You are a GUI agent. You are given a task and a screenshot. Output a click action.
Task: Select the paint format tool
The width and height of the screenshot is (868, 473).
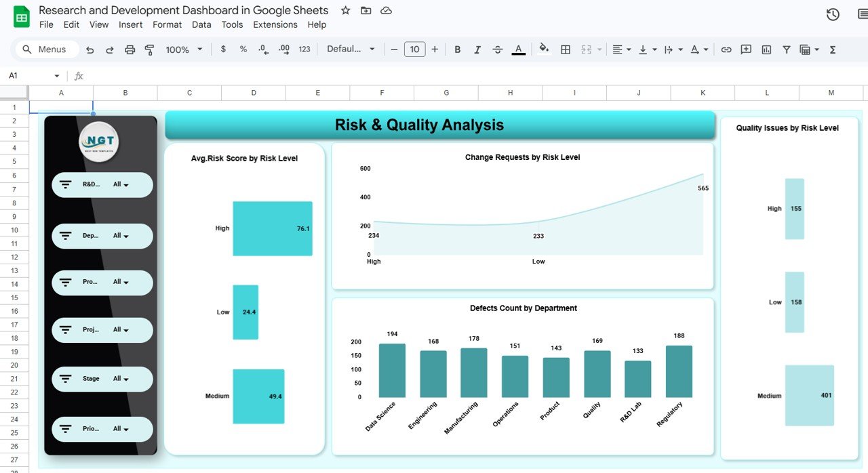149,49
